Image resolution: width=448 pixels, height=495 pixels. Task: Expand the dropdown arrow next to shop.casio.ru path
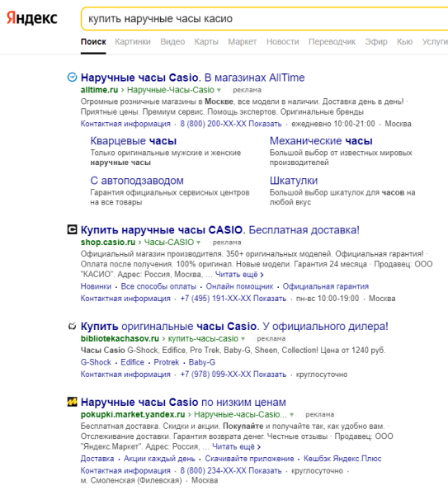pos(199,243)
